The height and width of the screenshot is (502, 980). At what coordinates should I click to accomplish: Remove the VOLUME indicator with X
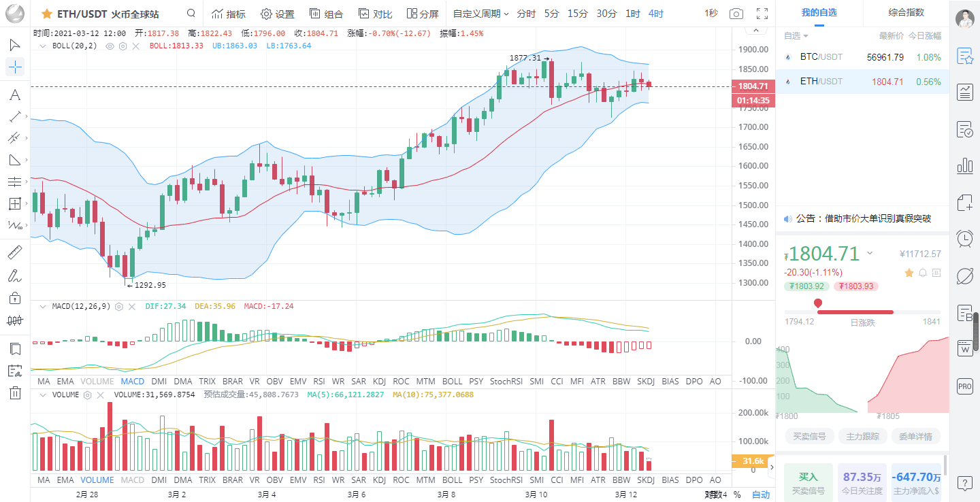100,394
